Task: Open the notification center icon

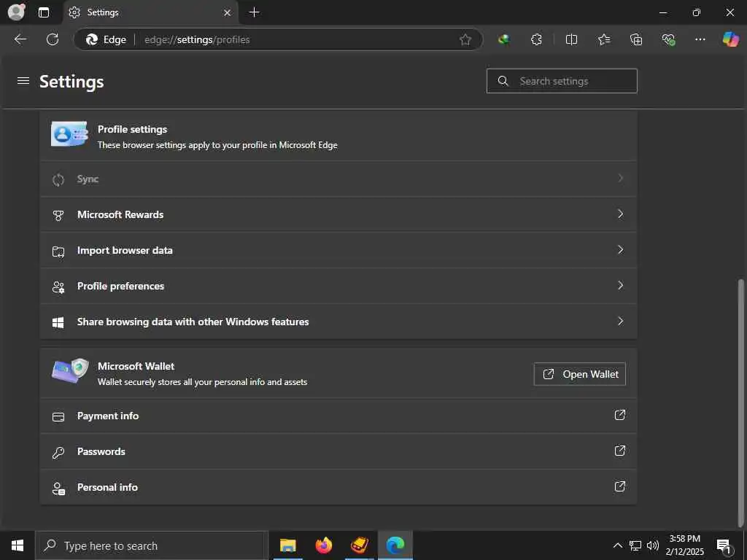Action: click(x=724, y=545)
